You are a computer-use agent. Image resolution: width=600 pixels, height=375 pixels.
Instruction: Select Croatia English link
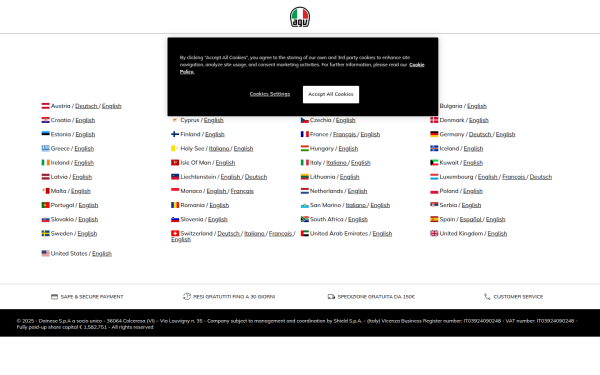coord(85,120)
